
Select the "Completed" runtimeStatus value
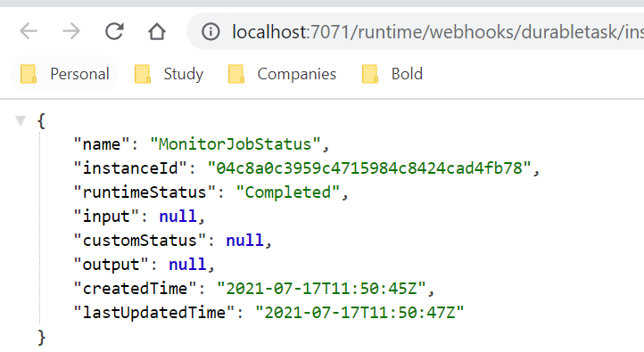click(288, 192)
